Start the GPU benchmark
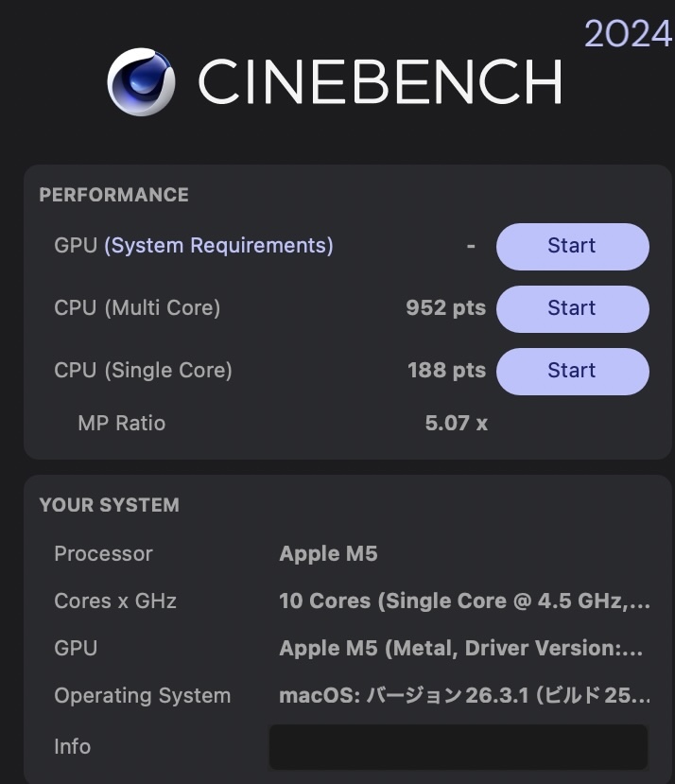 pyautogui.click(x=572, y=246)
